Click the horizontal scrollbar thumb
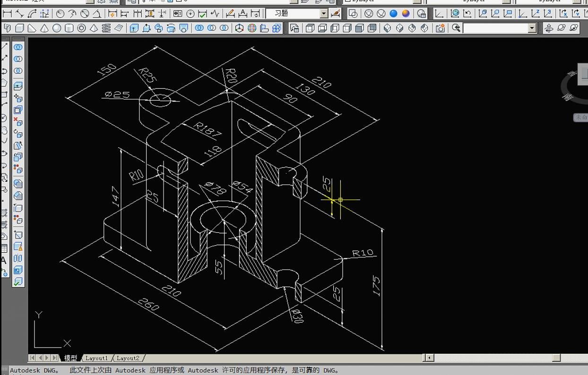588x375 pixels. [x=556, y=358]
